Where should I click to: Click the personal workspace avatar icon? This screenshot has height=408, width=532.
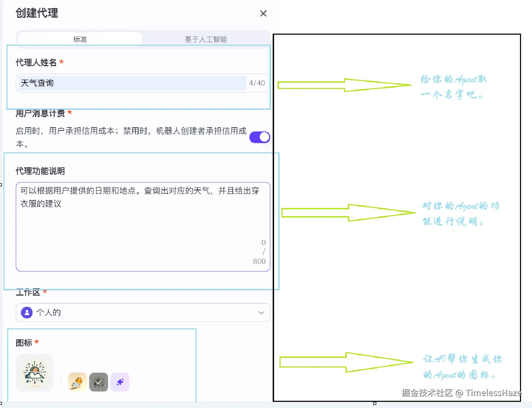pyautogui.click(x=26, y=313)
